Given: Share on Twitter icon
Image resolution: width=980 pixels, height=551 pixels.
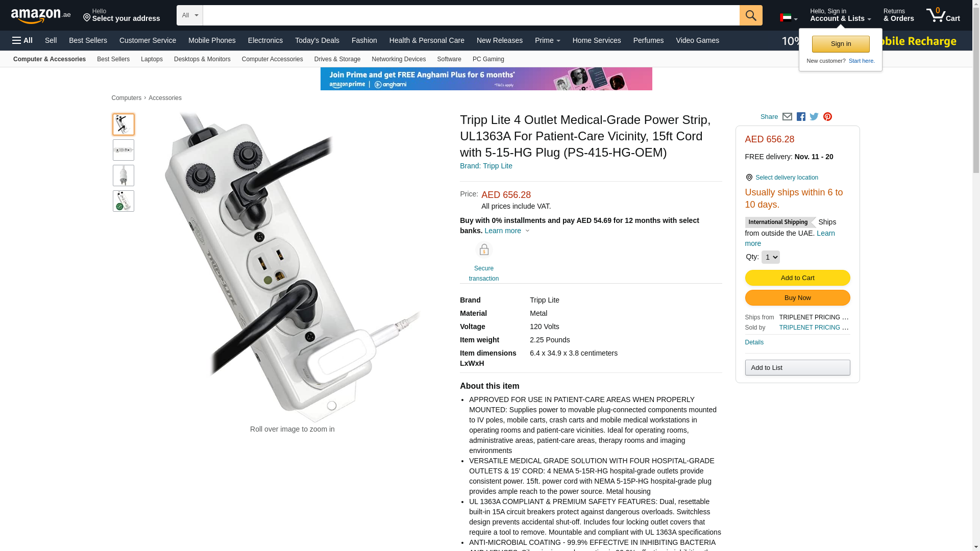Looking at the screenshot, I should coord(814,117).
